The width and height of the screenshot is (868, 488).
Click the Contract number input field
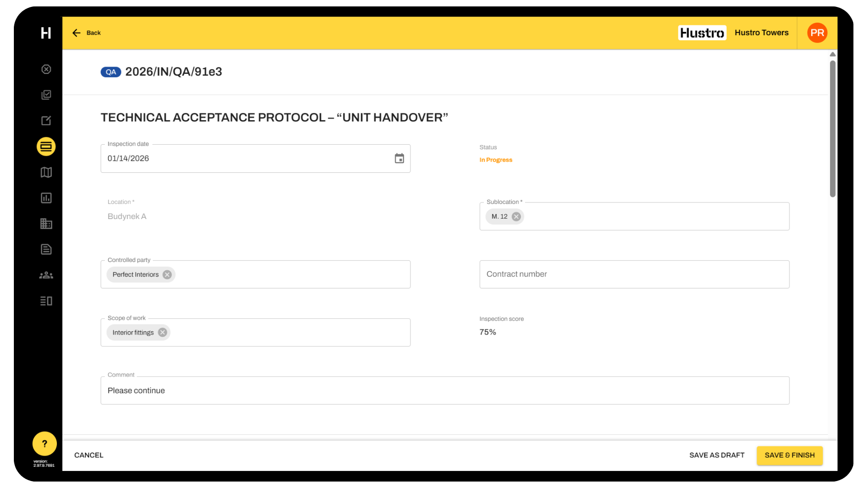tap(634, 274)
